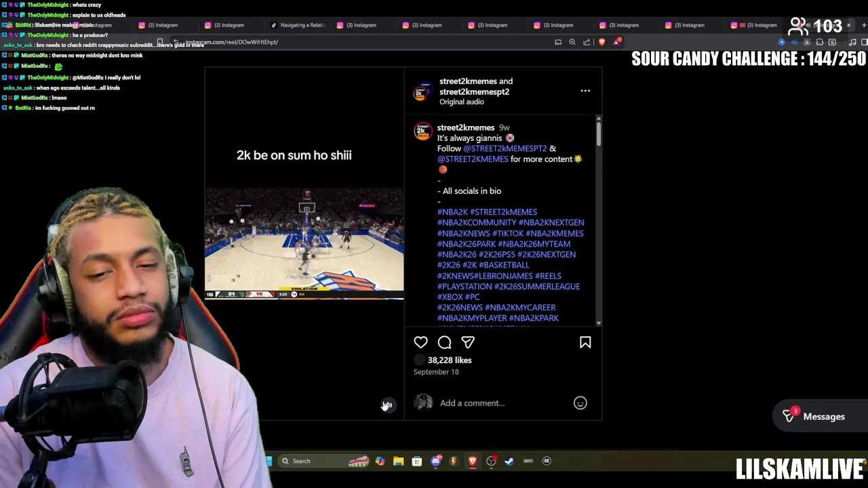868x488 pixels.
Task: Switch to the Navigating a Relatio tab
Action: pyautogui.click(x=298, y=25)
